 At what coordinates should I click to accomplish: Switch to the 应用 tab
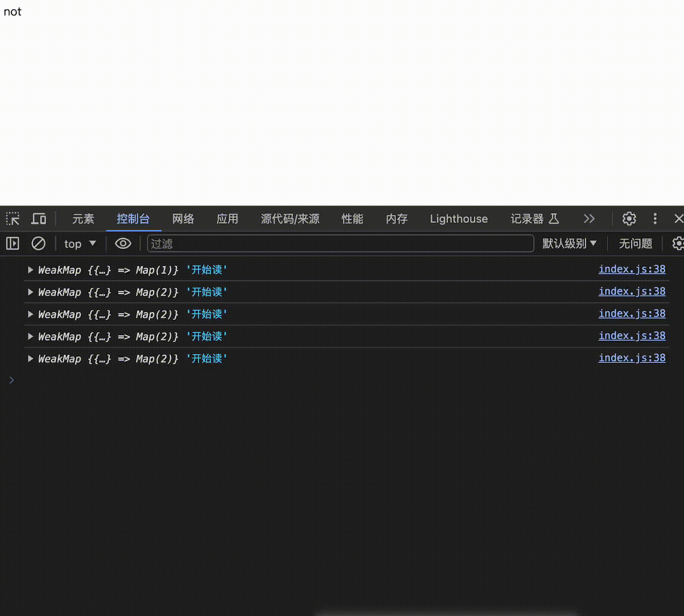pyautogui.click(x=227, y=219)
